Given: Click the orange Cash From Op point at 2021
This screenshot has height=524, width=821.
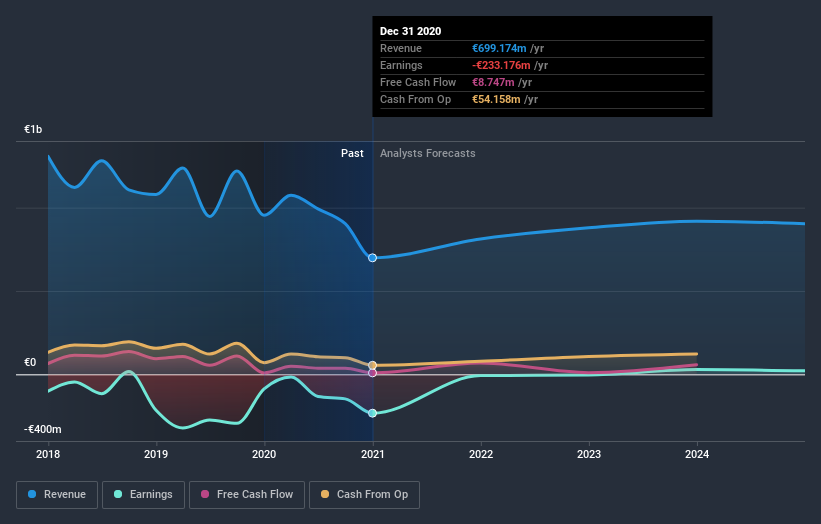Looking at the screenshot, I should coord(372,365).
